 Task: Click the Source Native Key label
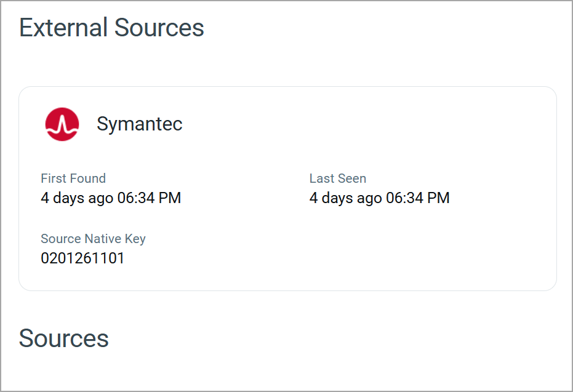(93, 239)
